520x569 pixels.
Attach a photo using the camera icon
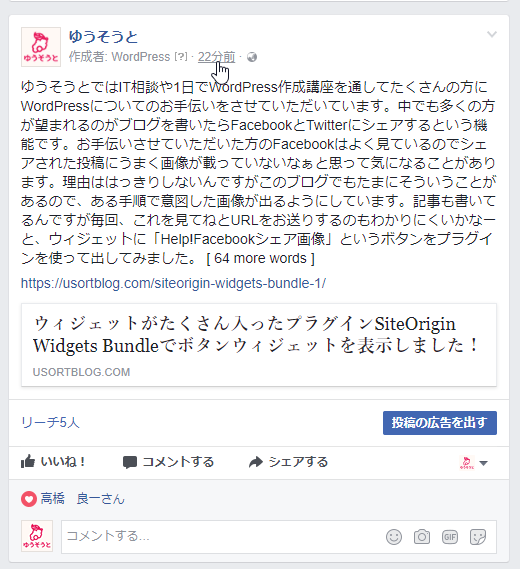422,537
